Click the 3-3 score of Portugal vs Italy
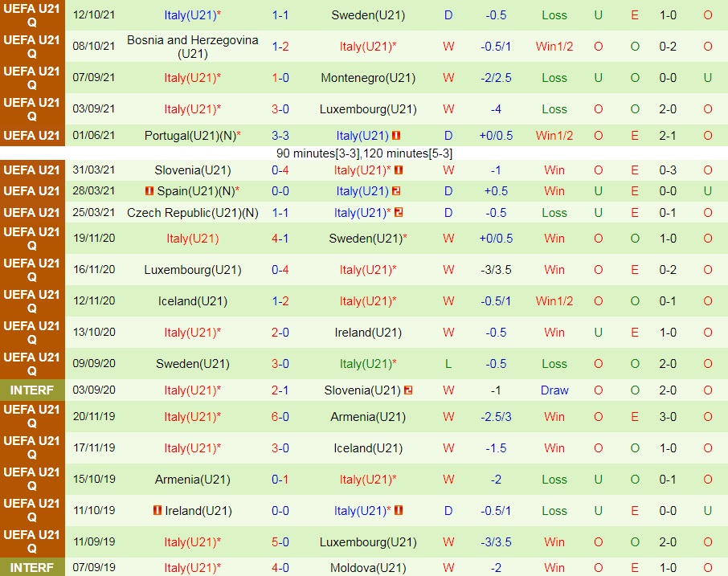Image resolution: width=728 pixels, height=576 pixels. 280,136
